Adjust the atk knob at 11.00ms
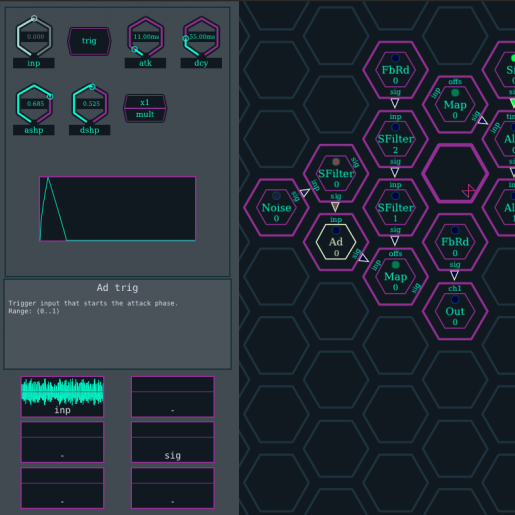Screen dimensions: 515x515 (146, 37)
